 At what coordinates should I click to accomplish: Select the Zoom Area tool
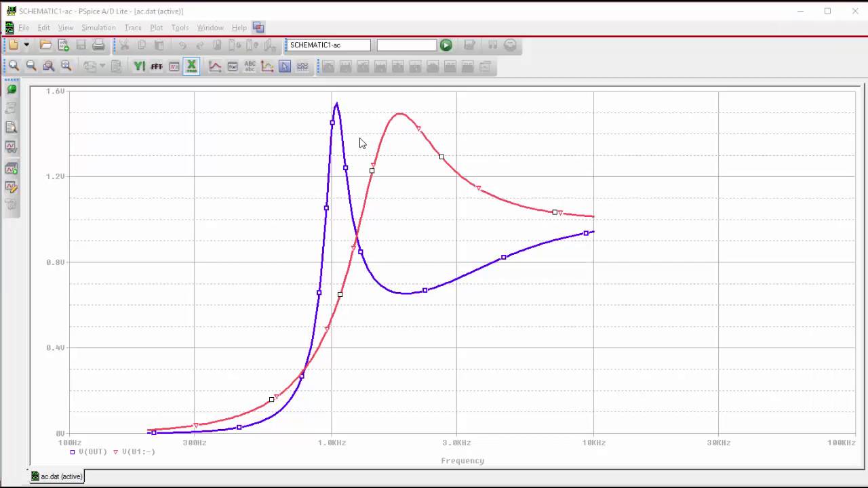49,66
